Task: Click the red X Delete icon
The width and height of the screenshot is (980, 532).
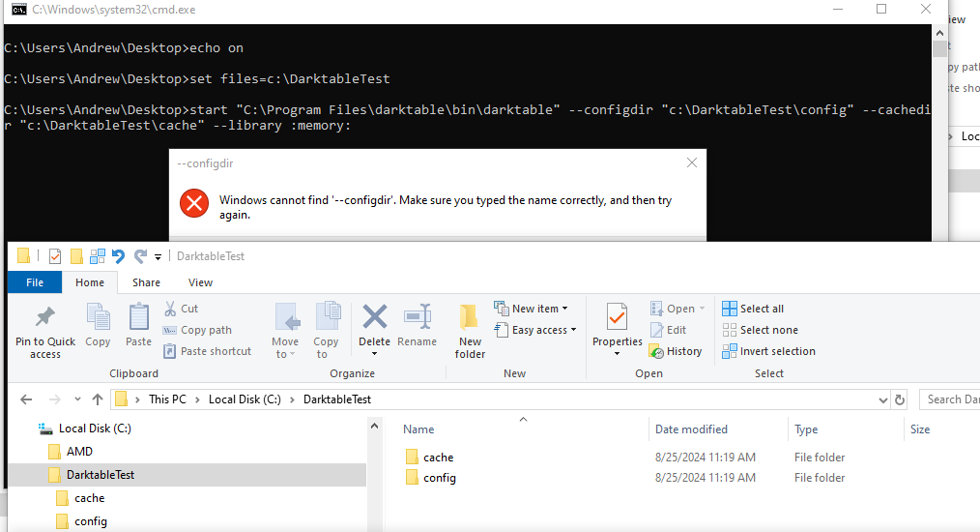Action: [374, 317]
